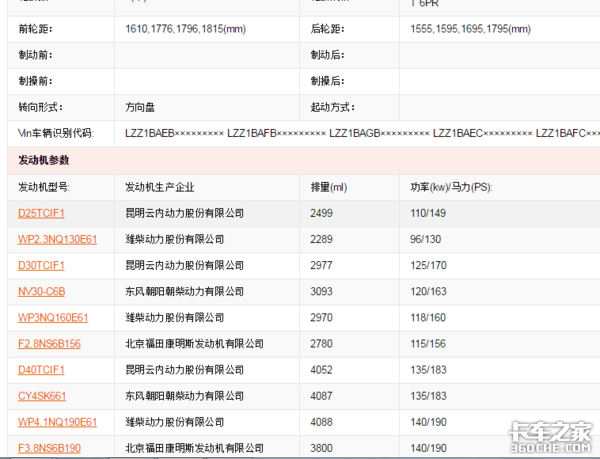600x459 pixels.
Task: Open the WP2.3NQ130E61 engine link
Action: 57,239
